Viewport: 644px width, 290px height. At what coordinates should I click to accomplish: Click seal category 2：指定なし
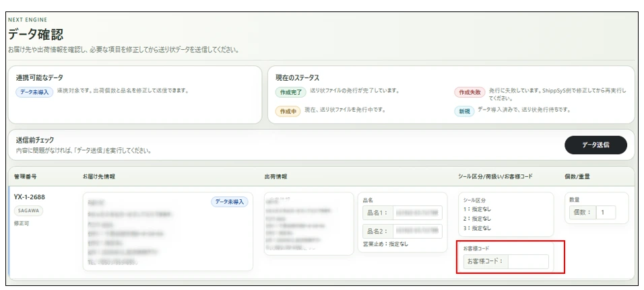pos(477,219)
